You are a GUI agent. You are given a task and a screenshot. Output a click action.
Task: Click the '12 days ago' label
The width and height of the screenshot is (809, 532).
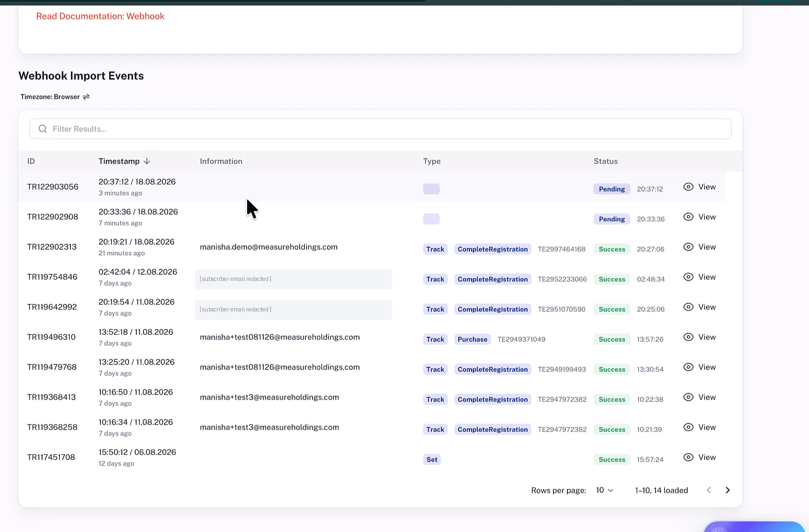[116, 464]
